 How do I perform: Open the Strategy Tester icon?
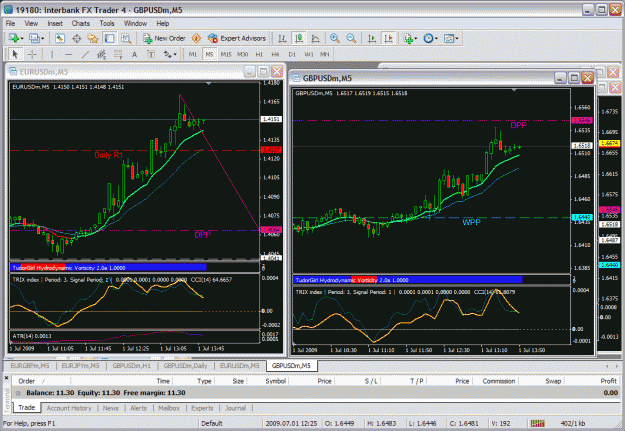126,38
